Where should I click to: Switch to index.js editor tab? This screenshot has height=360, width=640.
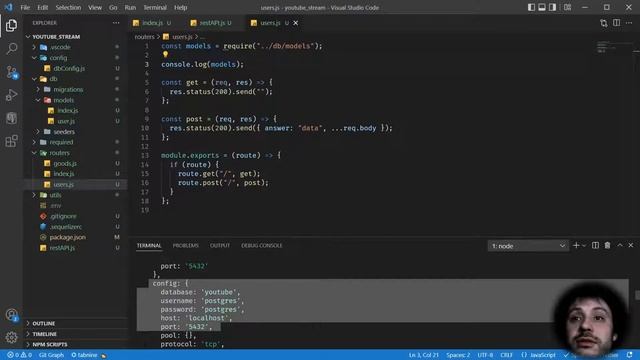click(152, 23)
